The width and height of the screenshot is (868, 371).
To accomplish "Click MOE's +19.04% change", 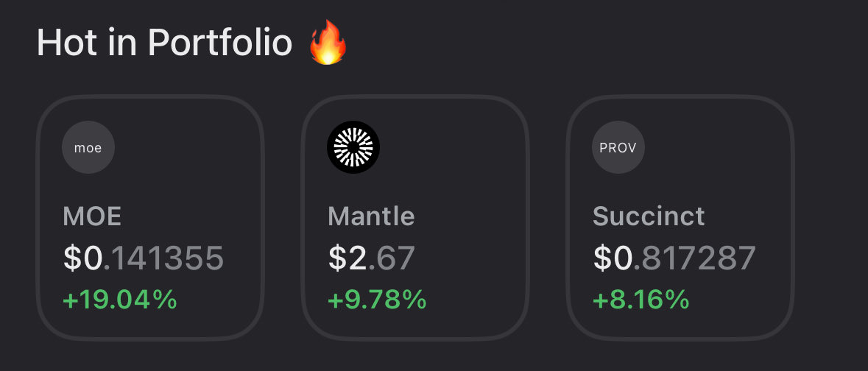I will coord(120,300).
